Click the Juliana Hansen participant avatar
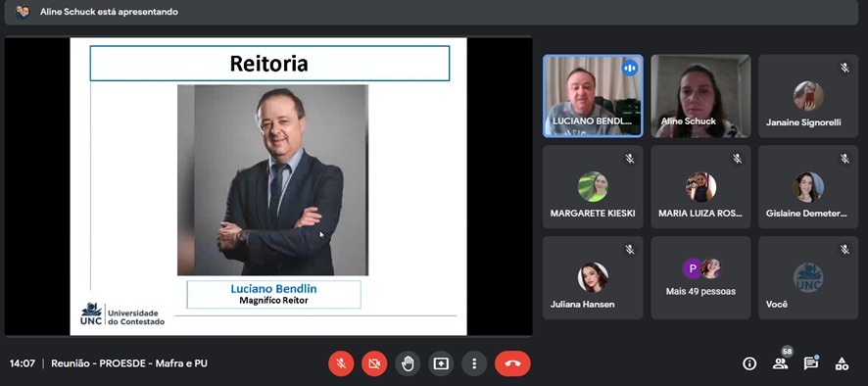 (x=593, y=277)
